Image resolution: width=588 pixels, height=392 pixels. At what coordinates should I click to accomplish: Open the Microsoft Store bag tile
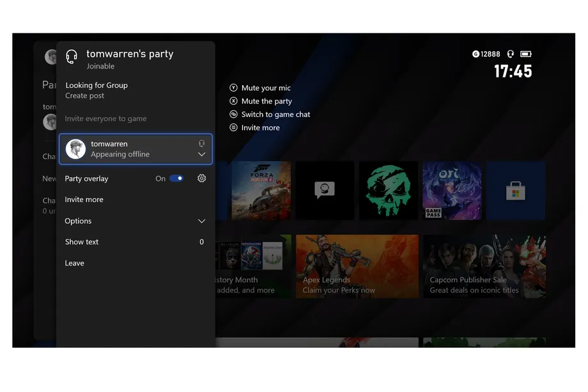click(516, 191)
